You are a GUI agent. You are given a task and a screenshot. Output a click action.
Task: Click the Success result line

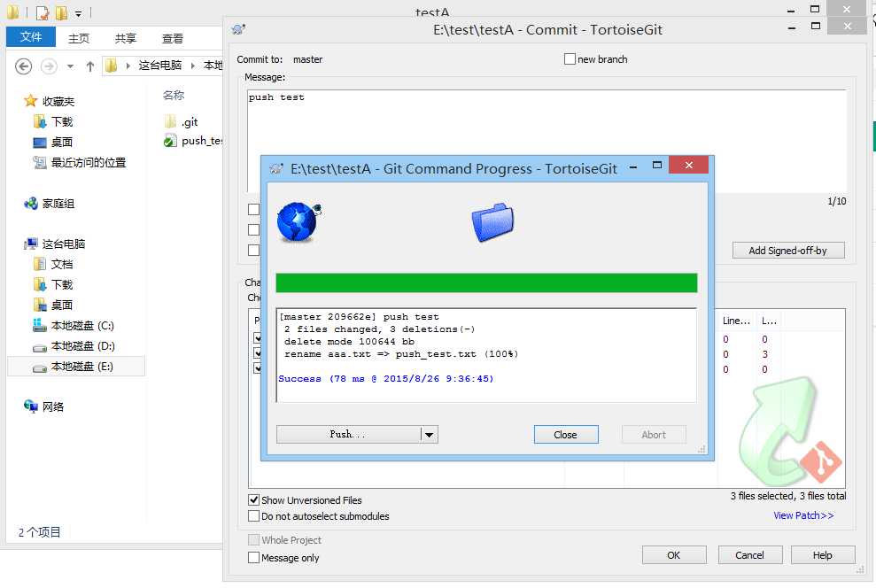[386, 379]
